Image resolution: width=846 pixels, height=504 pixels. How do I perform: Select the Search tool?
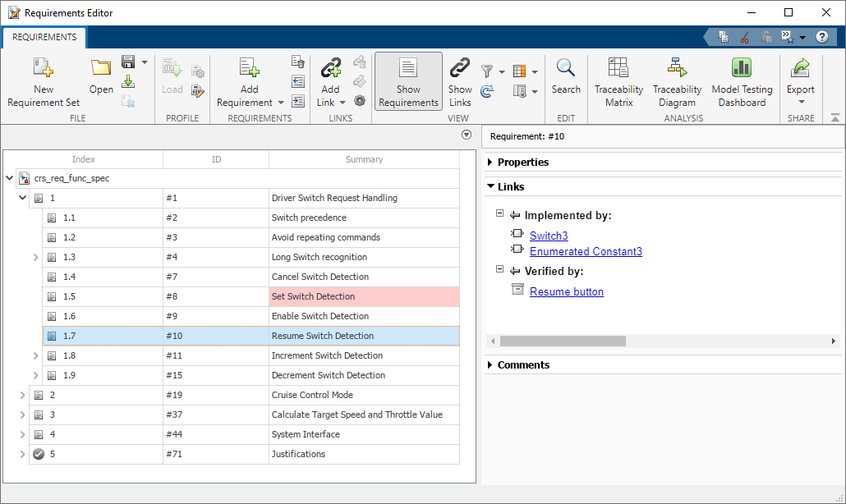pos(566,80)
